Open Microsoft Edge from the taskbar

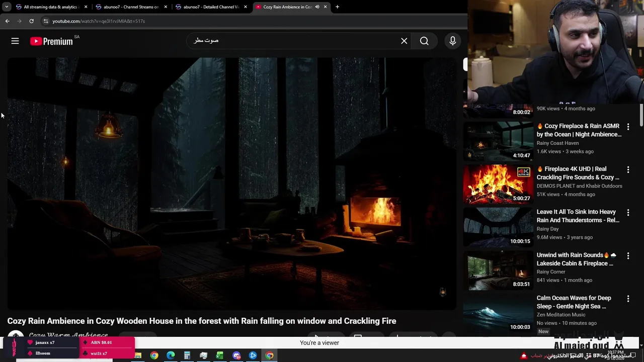point(171,355)
